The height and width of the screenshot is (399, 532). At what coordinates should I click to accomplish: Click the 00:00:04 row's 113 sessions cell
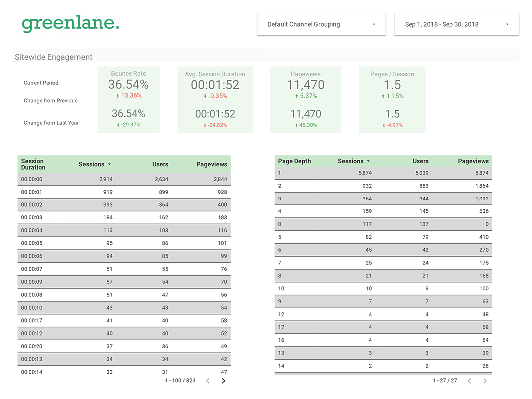[x=108, y=230]
